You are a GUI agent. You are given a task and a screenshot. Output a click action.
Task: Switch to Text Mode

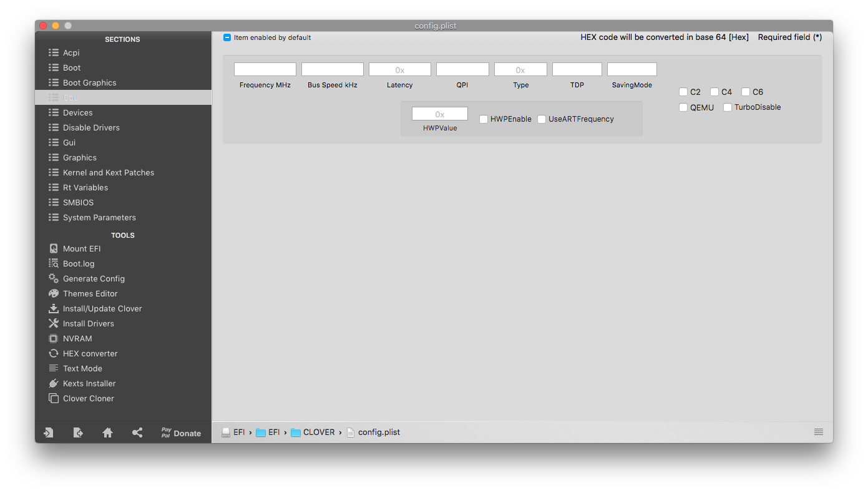point(123,368)
